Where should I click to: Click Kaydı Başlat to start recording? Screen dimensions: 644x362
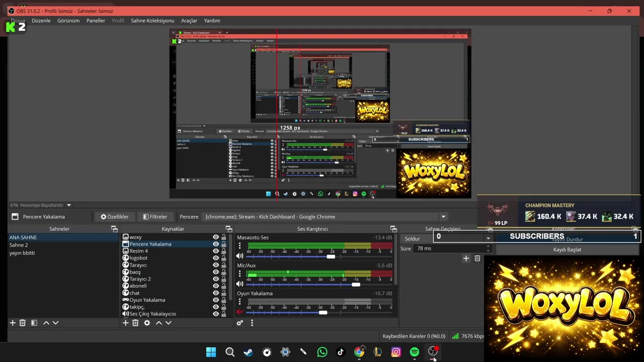point(567,249)
